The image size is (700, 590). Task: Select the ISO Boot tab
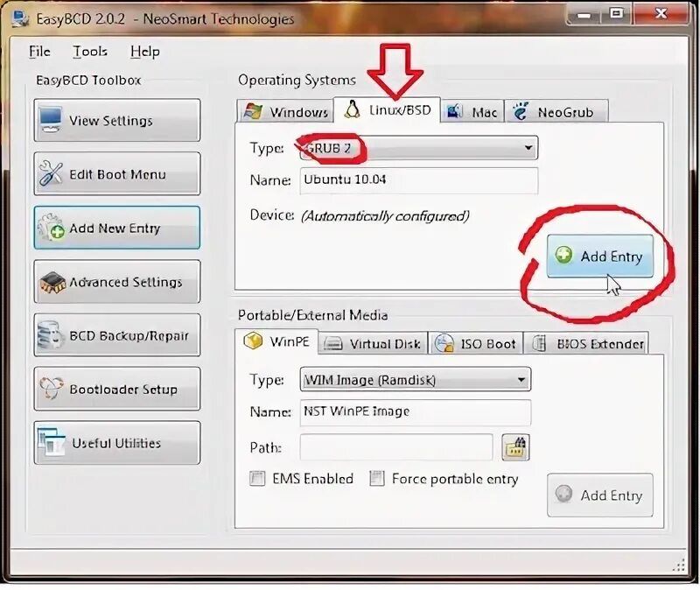click(x=475, y=343)
